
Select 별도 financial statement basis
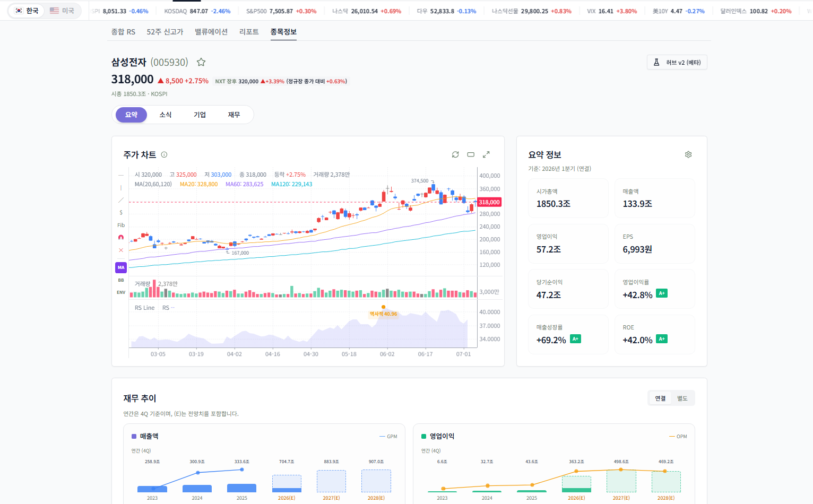click(682, 398)
